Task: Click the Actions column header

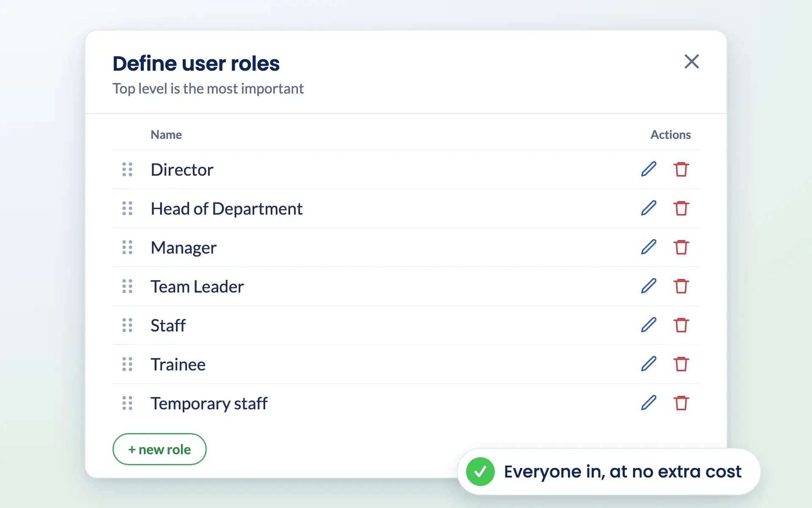Action: coord(670,135)
